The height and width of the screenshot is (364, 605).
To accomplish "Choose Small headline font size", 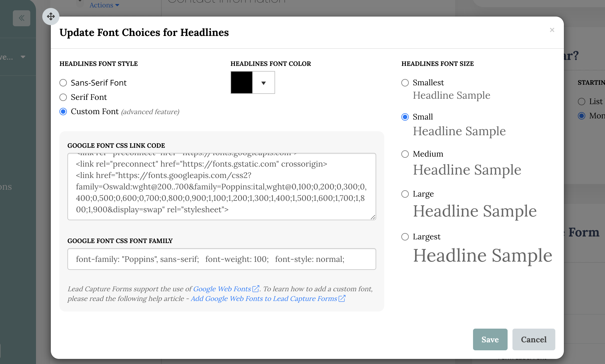I will click(x=405, y=117).
